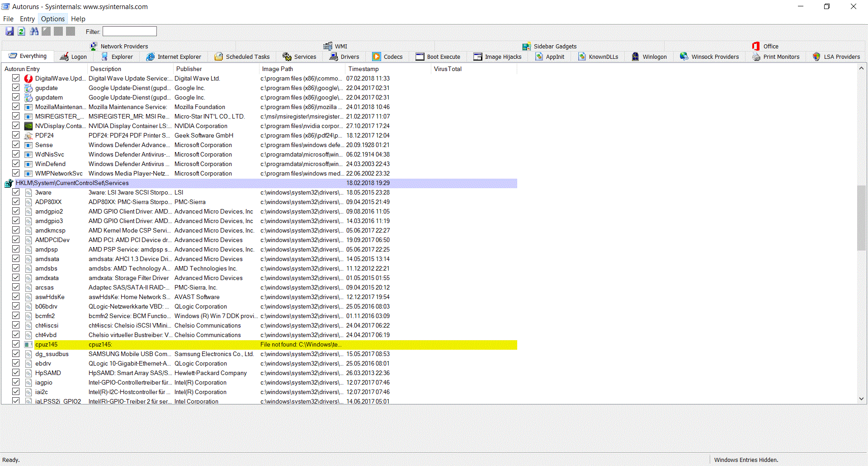Select the bcmfn2 entry name
The height and width of the screenshot is (466, 868).
(45, 316)
